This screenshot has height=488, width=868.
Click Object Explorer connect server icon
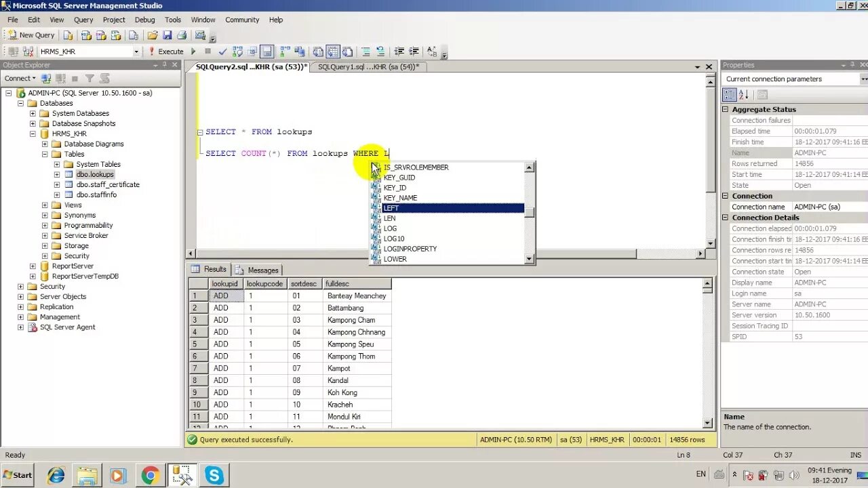(47, 78)
